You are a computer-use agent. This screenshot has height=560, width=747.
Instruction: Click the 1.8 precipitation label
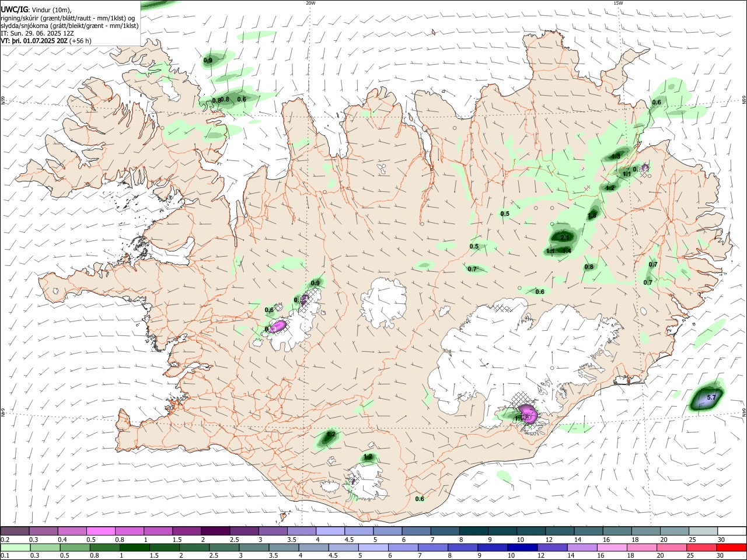pyautogui.click(x=592, y=216)
